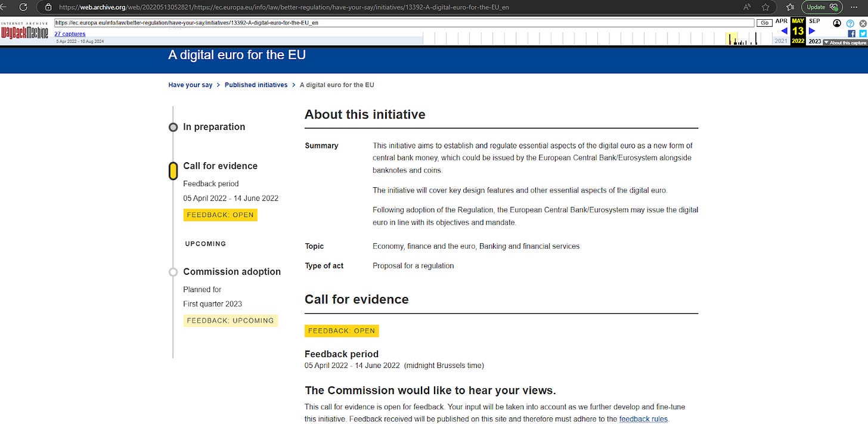Select the APR previous month label

point(782,21)
